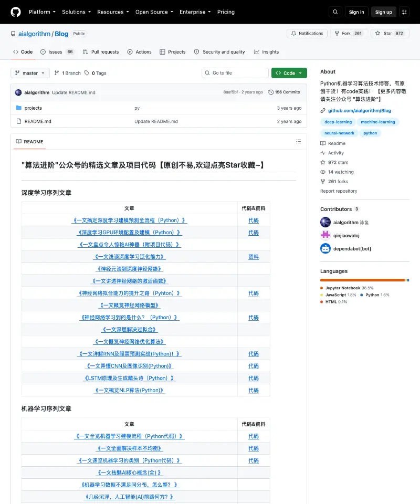
Task: Click the search magnifier icon
Action: click(335, 12)
